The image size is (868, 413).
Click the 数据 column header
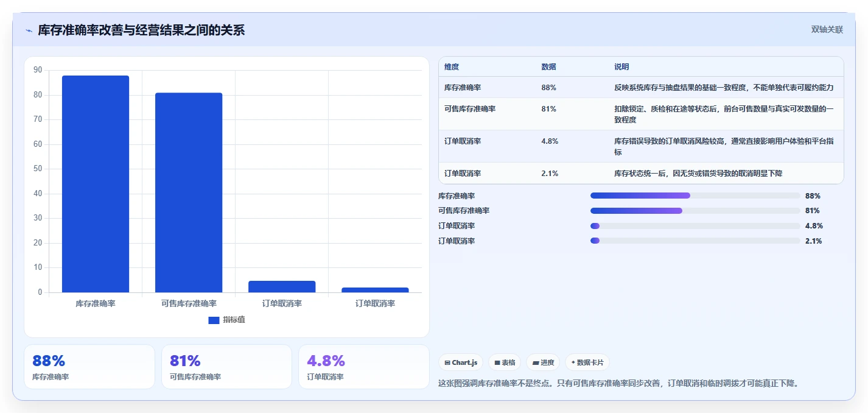point(548,67)
